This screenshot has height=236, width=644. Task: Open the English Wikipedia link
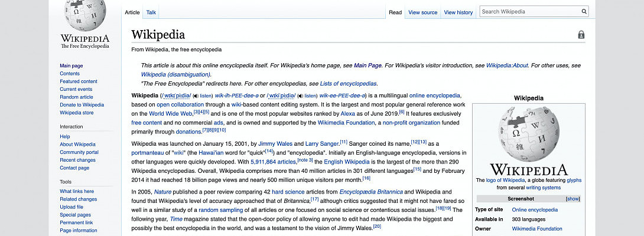(x=347, y=162)
